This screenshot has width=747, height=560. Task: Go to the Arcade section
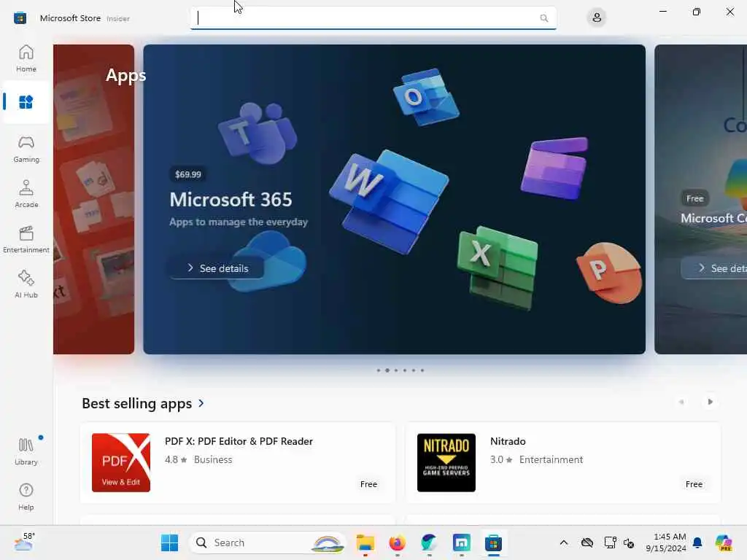coord(26,194)
